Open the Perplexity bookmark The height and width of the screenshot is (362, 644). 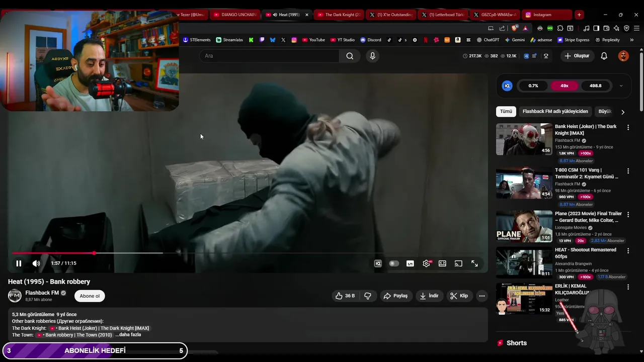tap(607, 40)
